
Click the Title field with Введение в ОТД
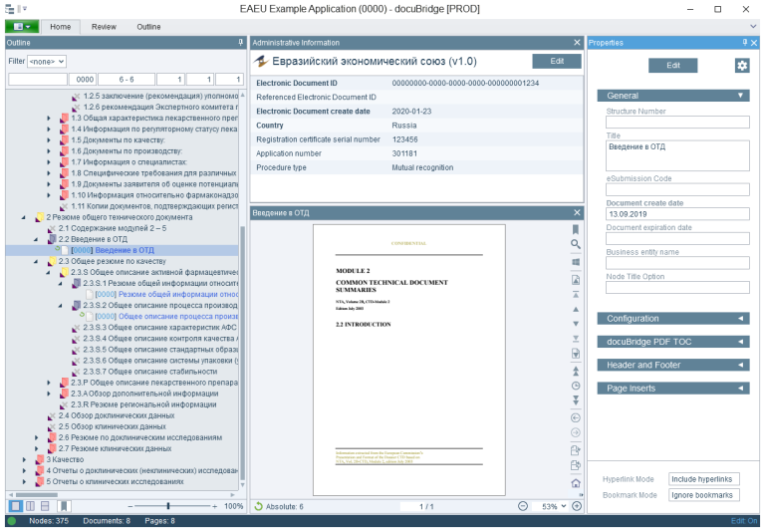pyautogui.click(x=677, y=155)
